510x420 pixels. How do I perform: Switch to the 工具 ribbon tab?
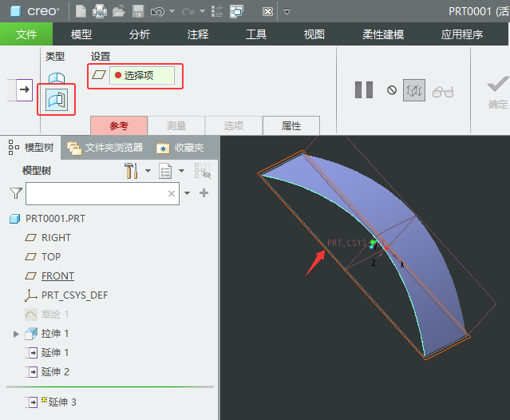click(256, 34)
